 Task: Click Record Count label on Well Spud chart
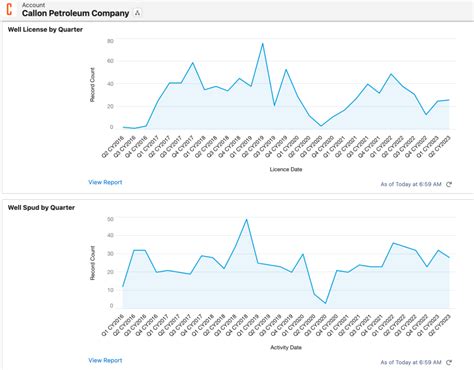(92, 263)
